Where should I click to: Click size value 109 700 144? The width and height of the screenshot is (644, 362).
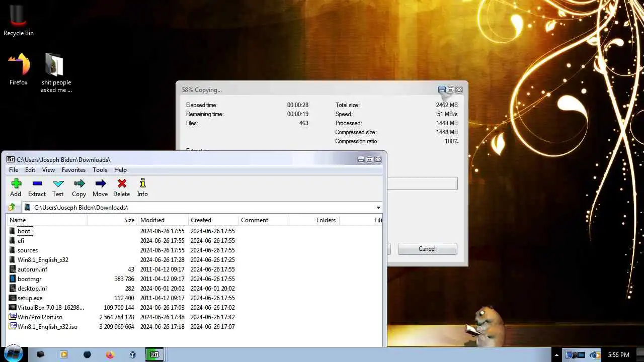(119, 307)
